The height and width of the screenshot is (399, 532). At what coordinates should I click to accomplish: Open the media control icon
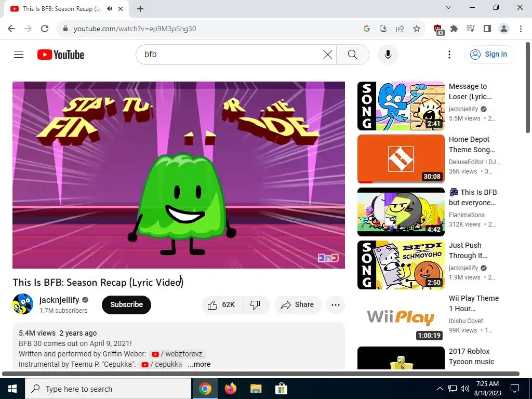point(471,29)
